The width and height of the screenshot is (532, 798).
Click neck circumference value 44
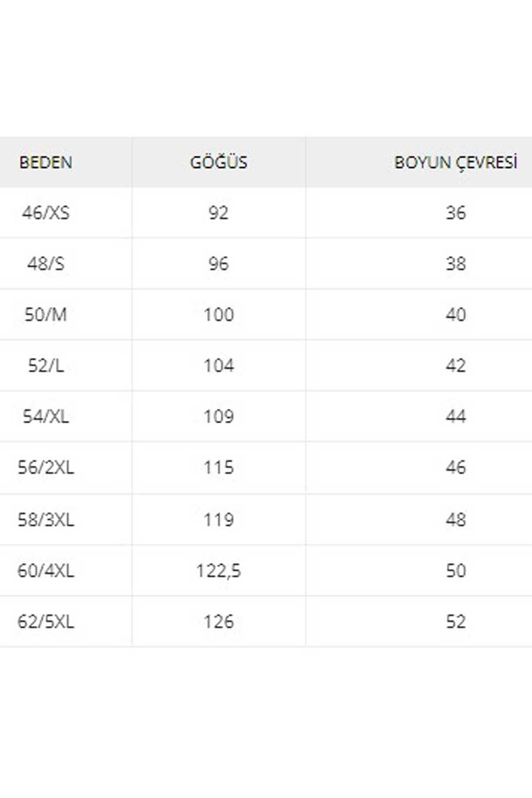point(456,417)
